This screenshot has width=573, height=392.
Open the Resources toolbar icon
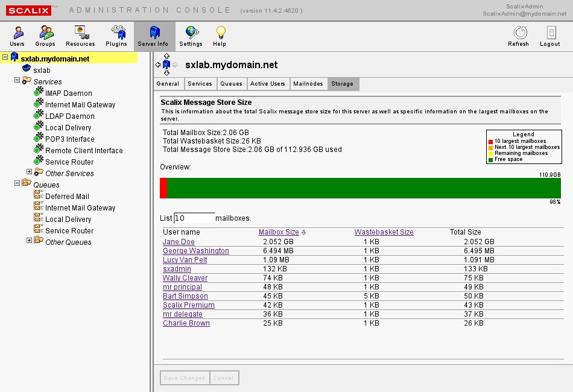[x=80, y=36]
